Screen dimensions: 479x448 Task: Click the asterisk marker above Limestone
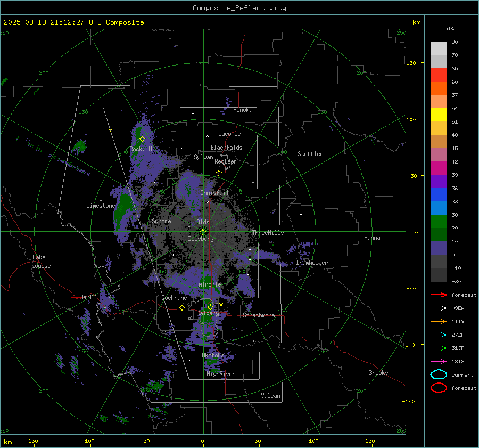point(101,201)
